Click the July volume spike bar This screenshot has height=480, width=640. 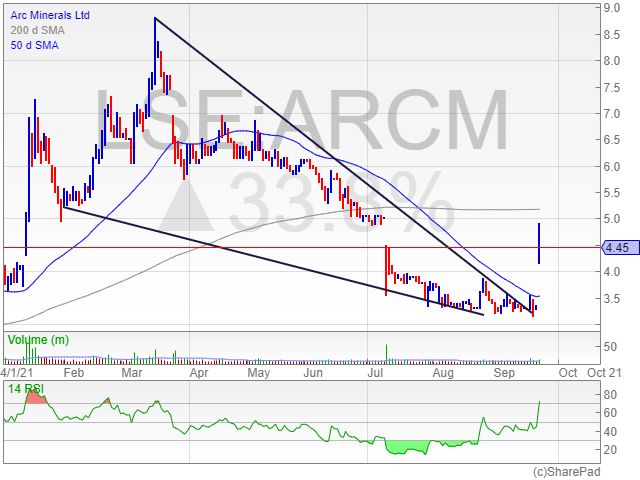tap(386, 354)
